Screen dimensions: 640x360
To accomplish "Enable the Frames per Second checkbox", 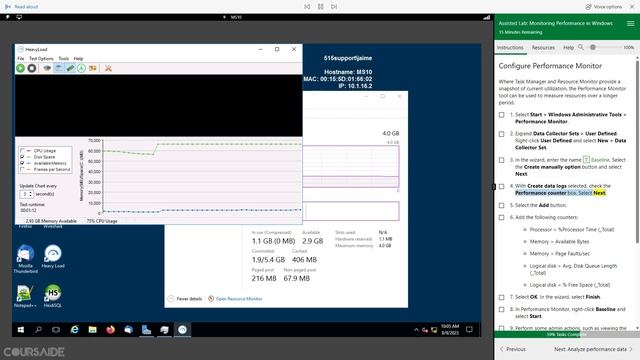I will click(x=22, y=169).
